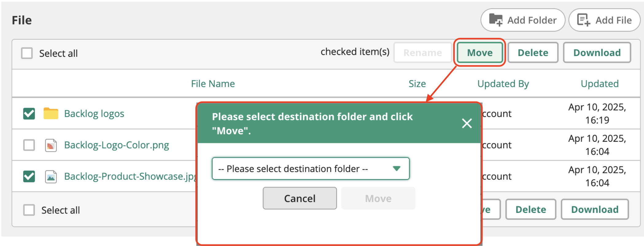Click the Apr 10, 2025, 16:19 date cell
The width and height of the screenshot is (644, 246).
tap(597, 113)
